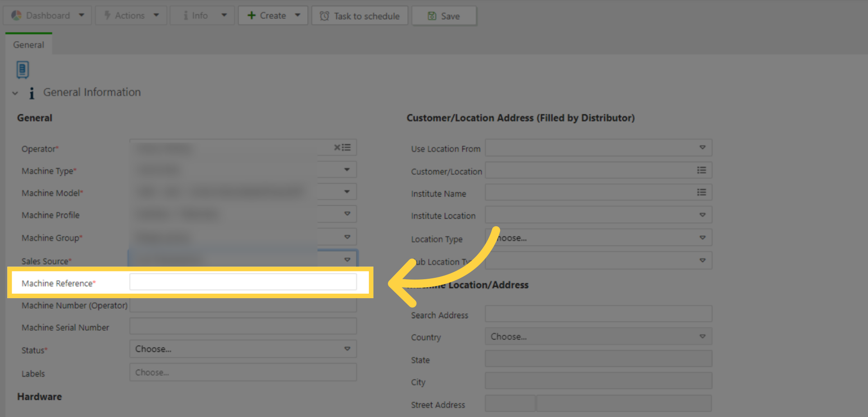The image size is (868, 417).
Task: Expand the Machine Model dropdown
Action: (347, 192)
